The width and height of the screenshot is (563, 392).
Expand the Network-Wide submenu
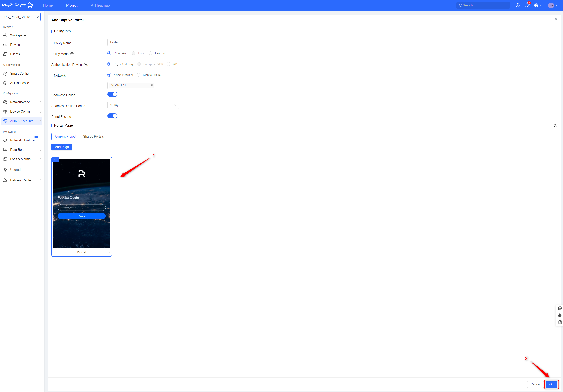point(41,102)
